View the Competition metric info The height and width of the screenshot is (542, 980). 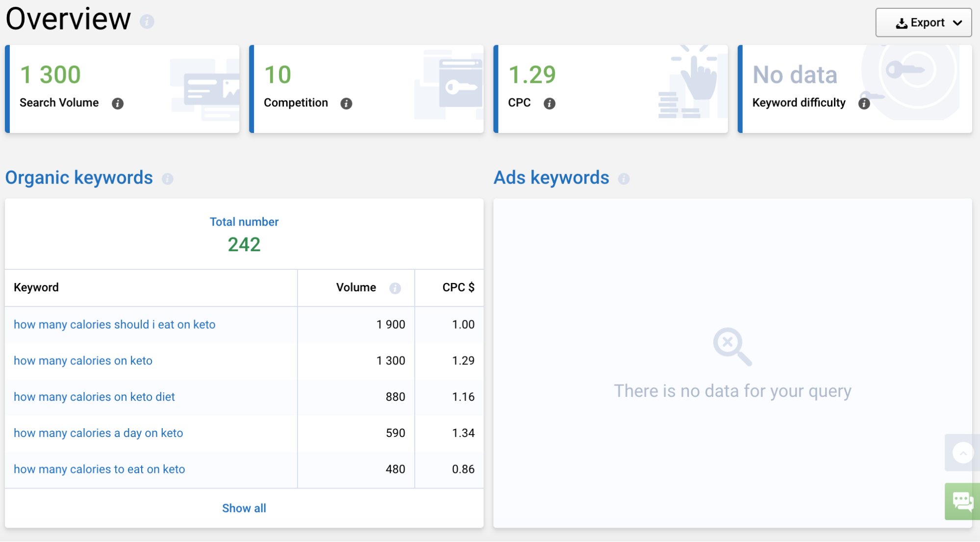(x=347, y=103)
